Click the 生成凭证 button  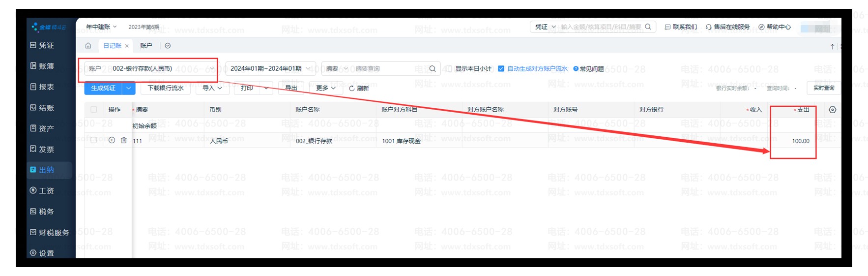pos(103,88)
